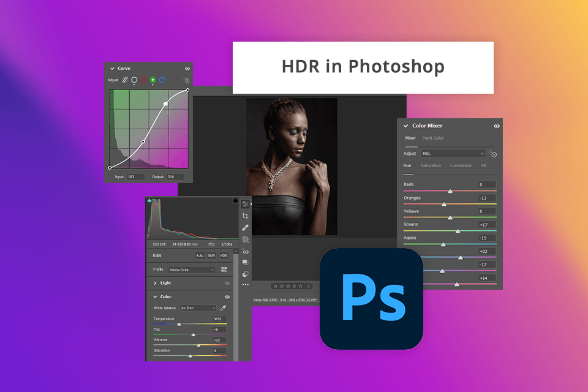Collapse the Color section
The width and height of the screenshot is (588, 392).
(x=155, y=296)
